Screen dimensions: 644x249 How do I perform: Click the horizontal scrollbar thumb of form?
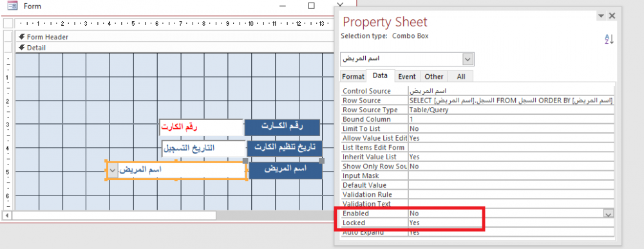(x=114, y=215)
